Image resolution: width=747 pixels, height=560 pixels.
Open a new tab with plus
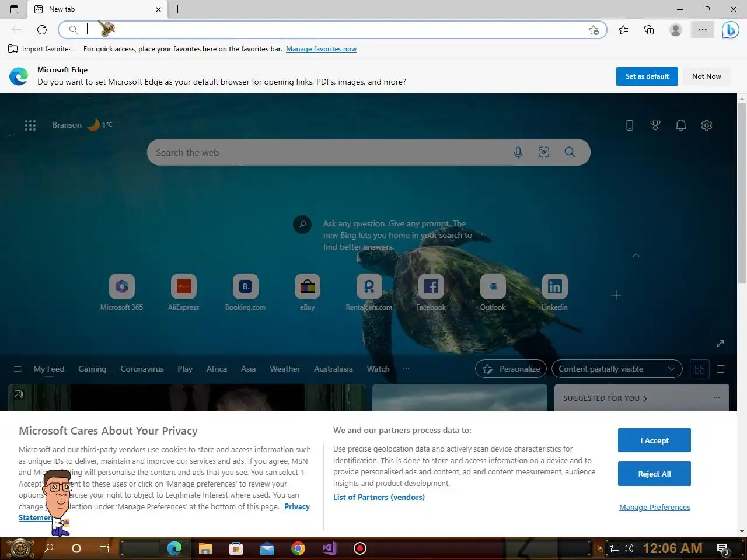pyautogui.click(x=178, y=9)
